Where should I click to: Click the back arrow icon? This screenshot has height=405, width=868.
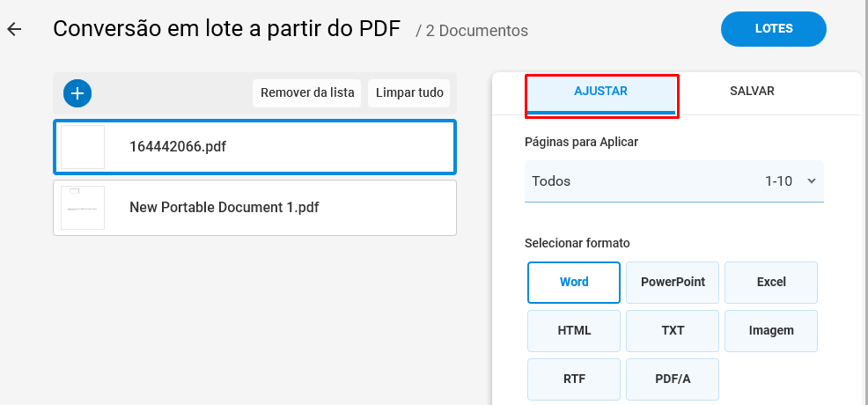(14, 29)
